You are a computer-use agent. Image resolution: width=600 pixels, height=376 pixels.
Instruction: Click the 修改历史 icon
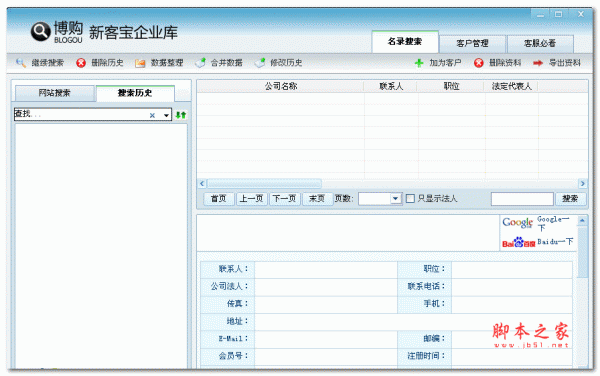pyautogui.click(x=260, y=63)
